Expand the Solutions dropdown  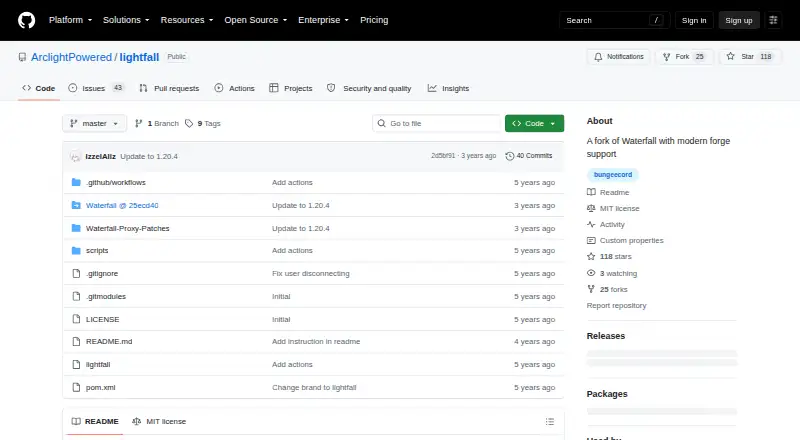126,20
